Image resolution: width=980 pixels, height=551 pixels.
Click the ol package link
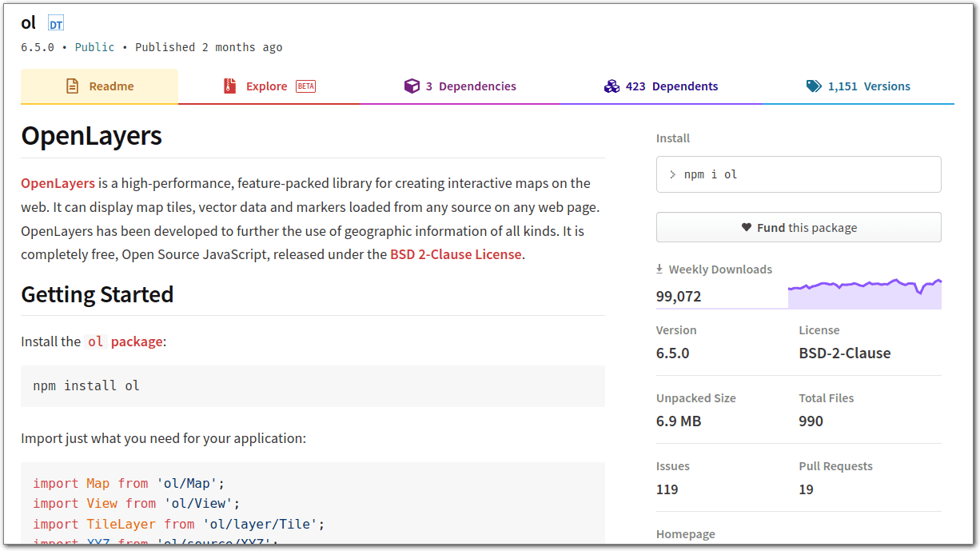pos(124,341)
